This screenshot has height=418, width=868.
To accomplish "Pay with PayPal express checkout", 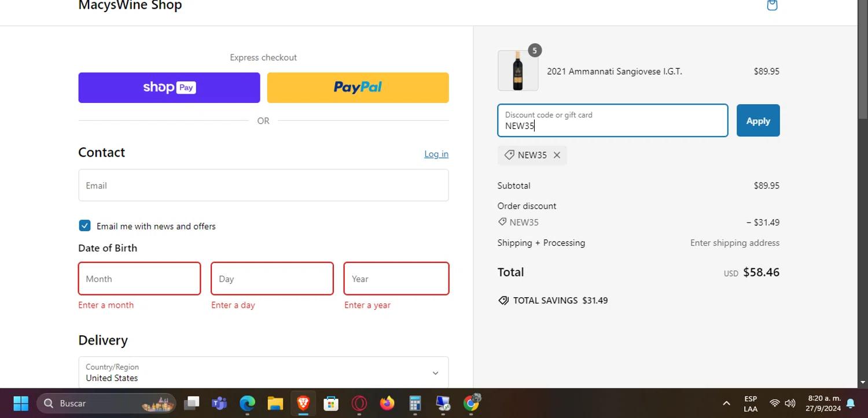I will point(358,87).
